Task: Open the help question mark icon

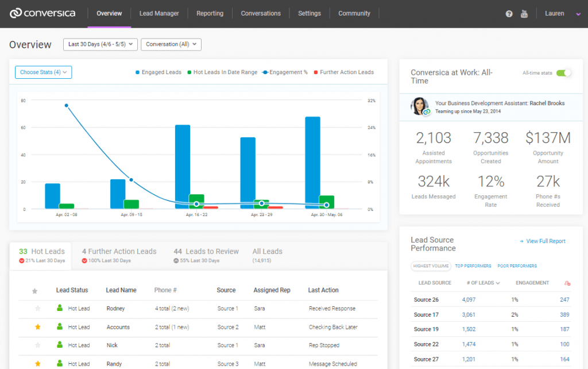Action: pos(509,13)
